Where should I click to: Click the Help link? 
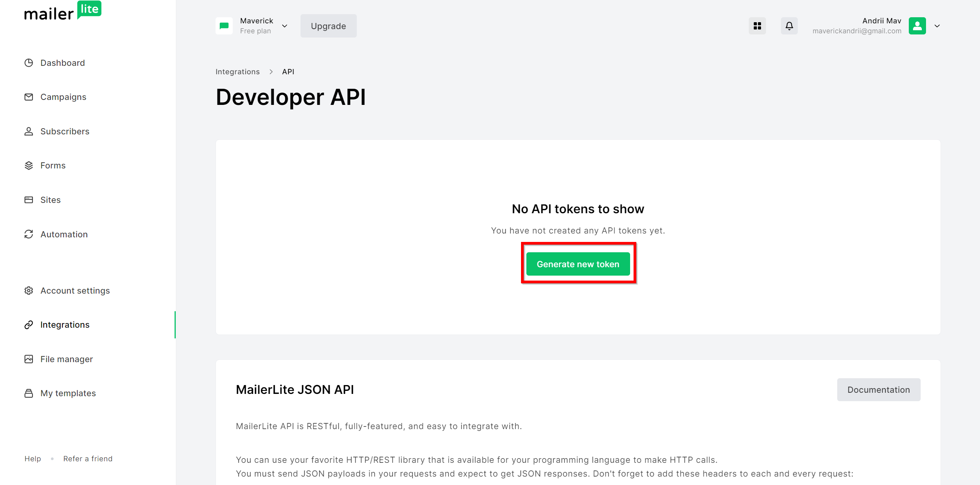33,459
